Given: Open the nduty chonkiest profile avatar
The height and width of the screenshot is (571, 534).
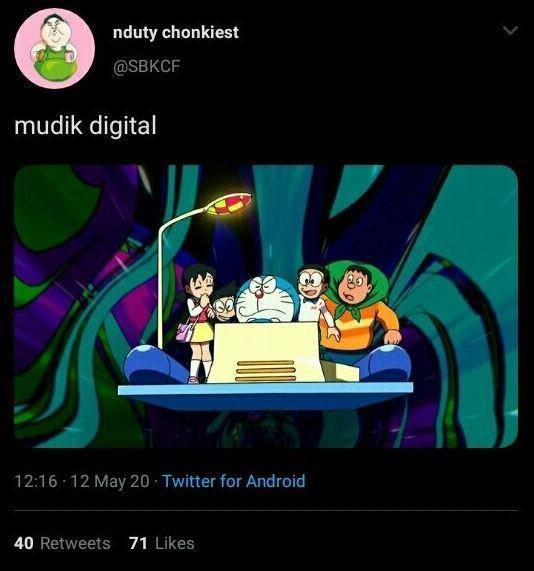Looking at the screenshot, I should point(55,48).
